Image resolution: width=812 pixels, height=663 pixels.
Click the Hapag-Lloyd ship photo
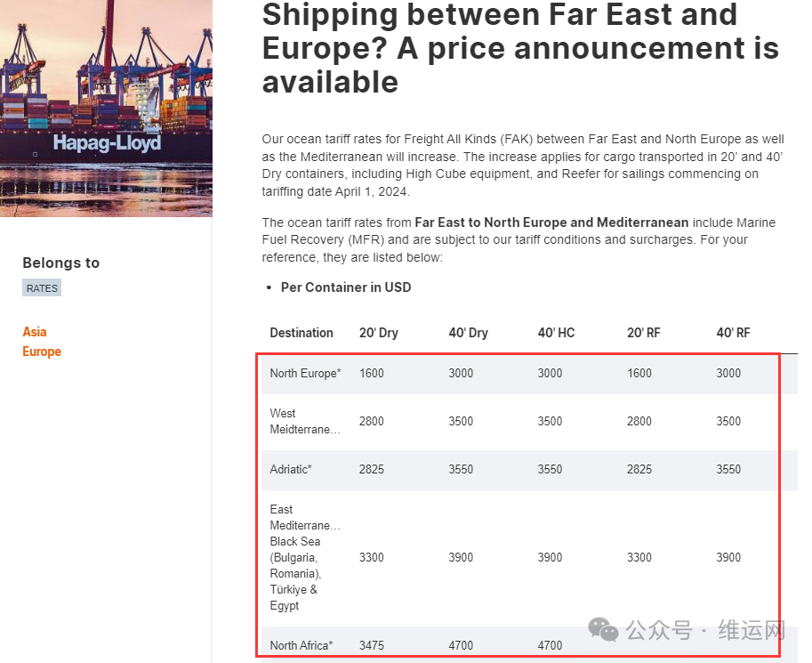pyautogui.click(x=106, y=108)
